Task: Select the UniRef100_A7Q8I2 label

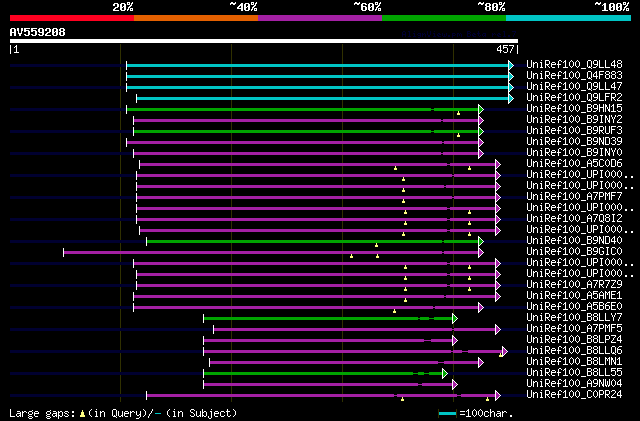Action: (574, 219)
